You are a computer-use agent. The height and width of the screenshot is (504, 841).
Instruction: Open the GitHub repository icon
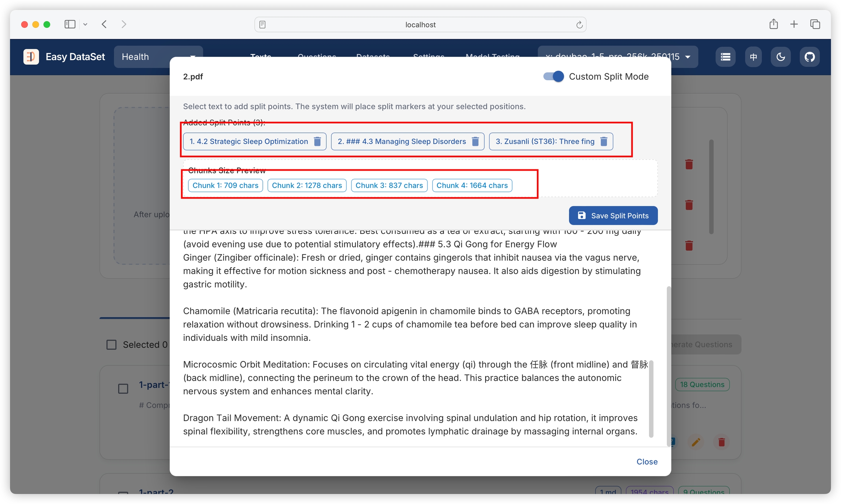pos(809,57)
